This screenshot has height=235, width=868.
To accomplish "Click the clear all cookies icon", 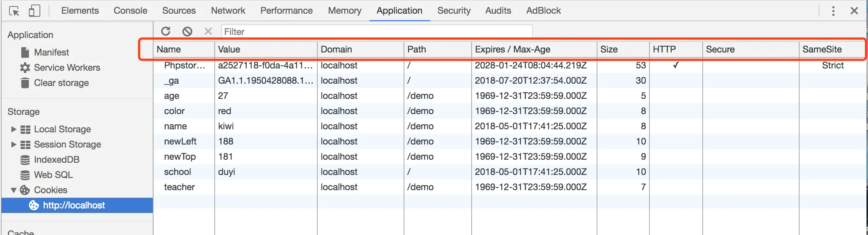I will point(187,31).
